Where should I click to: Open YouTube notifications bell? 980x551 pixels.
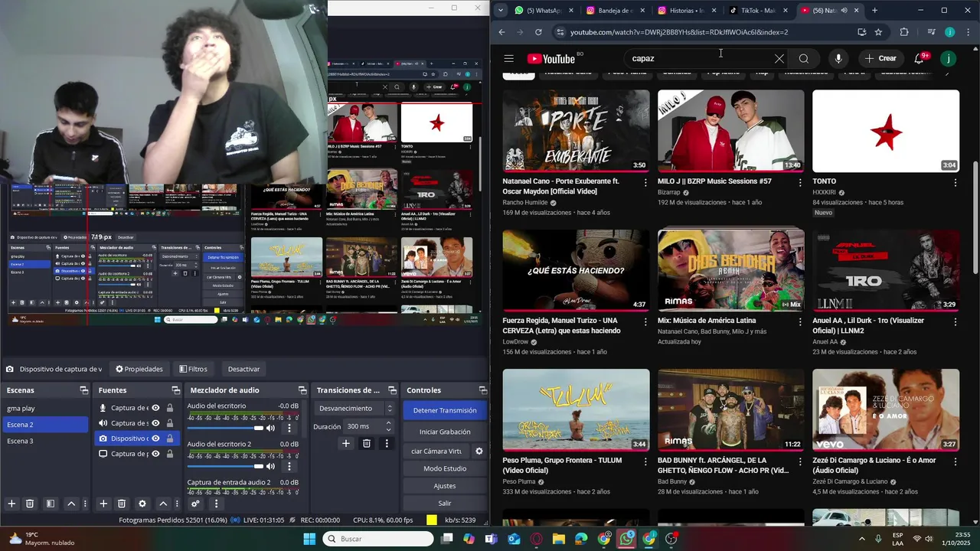coord(921,59)
